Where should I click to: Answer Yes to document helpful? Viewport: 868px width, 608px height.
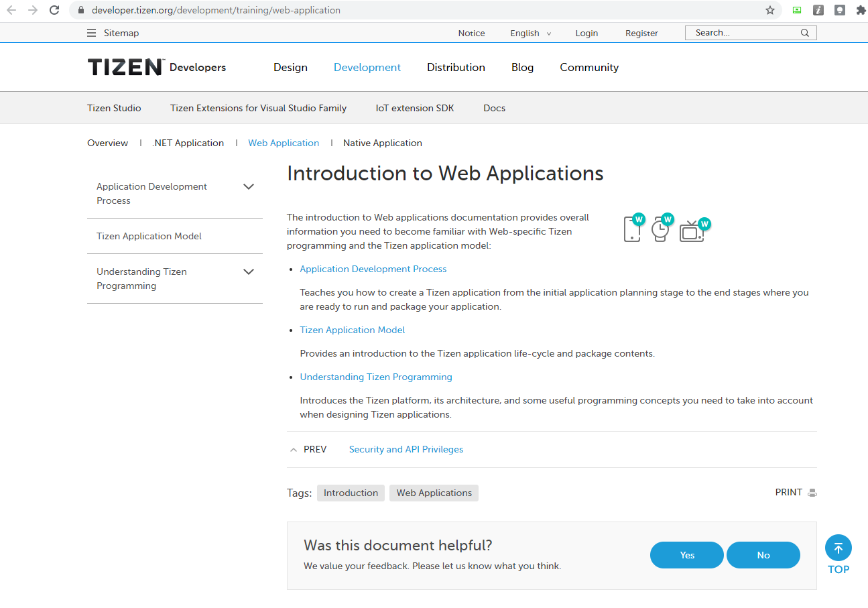point(687,555)
